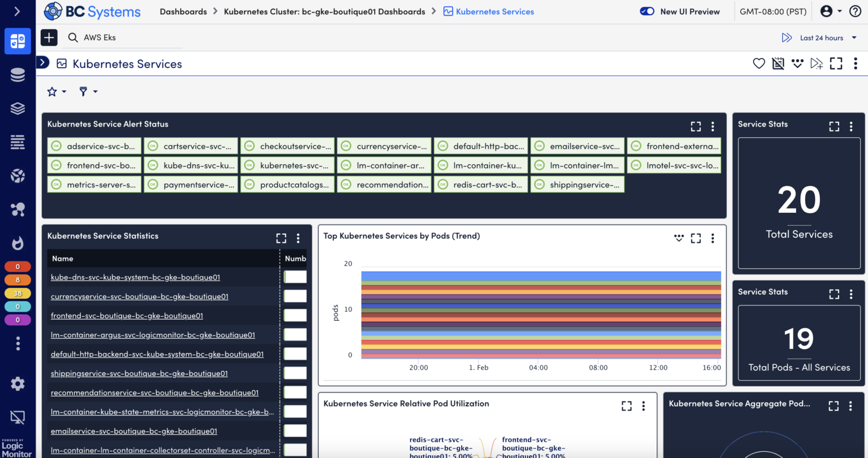
Task: Open the Service Topology map from the sidebar
Action: click(18, 210)
